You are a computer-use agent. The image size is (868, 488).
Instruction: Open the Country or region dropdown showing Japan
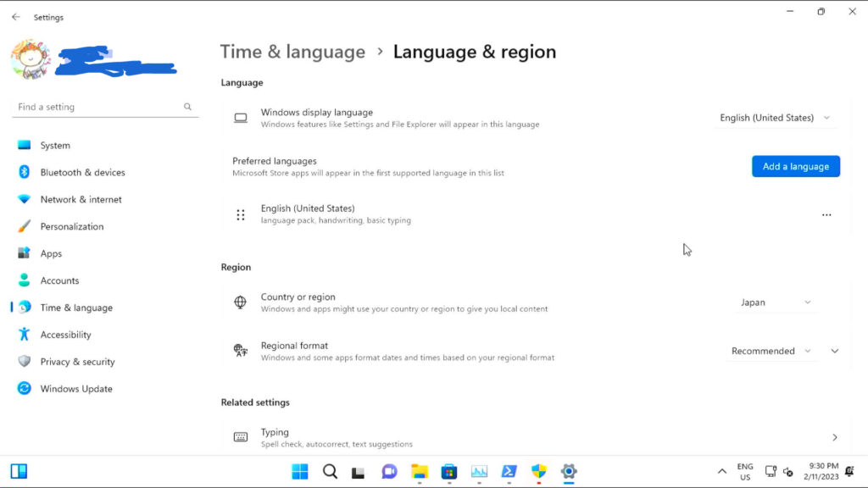(x=776, y=302)
